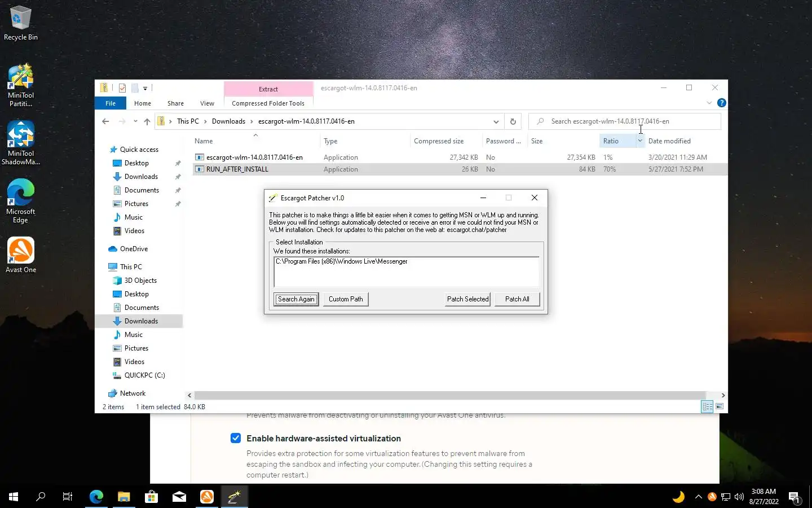812x508 pixels.
Task: Select escargot-wlm-14.0.8117.0416-en file row
Action: (460, 157)
